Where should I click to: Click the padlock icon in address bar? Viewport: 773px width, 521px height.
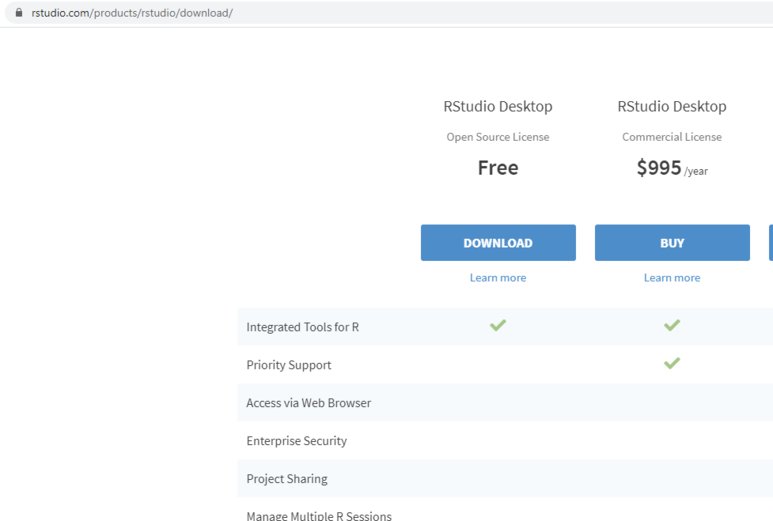(19, 13)
